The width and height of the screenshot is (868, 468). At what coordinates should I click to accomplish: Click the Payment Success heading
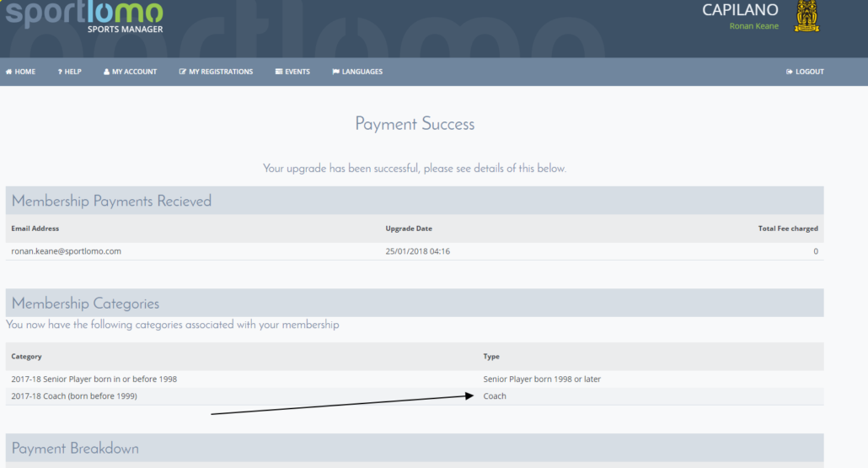click(415, 124)
